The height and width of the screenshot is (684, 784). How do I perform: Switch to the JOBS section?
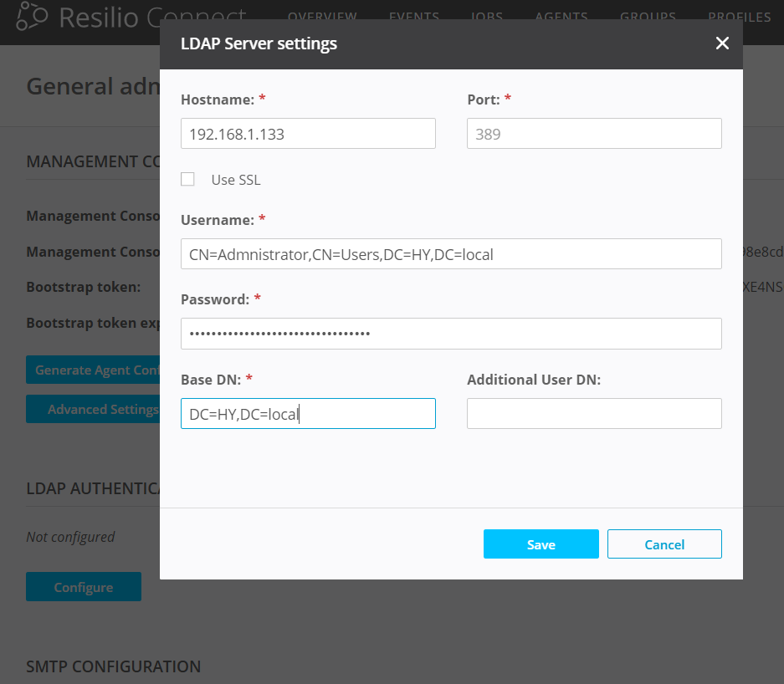pyautogui.click(x=486, y=17)
